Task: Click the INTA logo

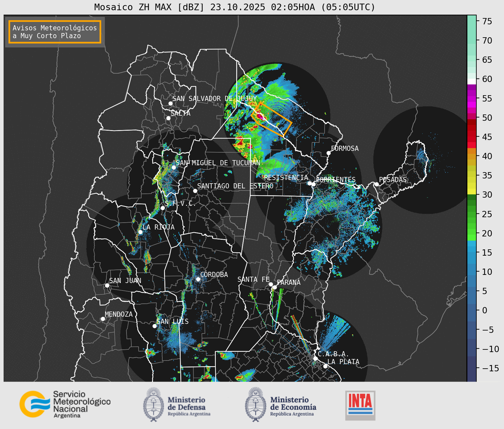Action: [360, 405]
